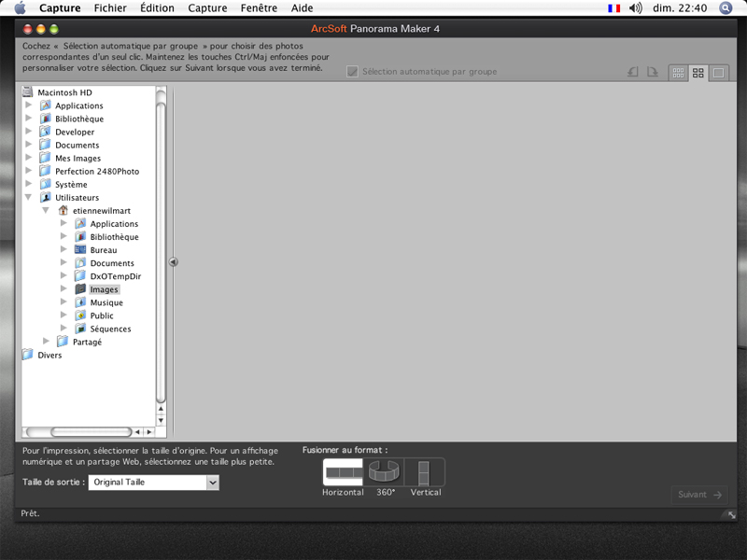Click the Images folder icon
747x560 pixels.
click(x=80, y=289)
